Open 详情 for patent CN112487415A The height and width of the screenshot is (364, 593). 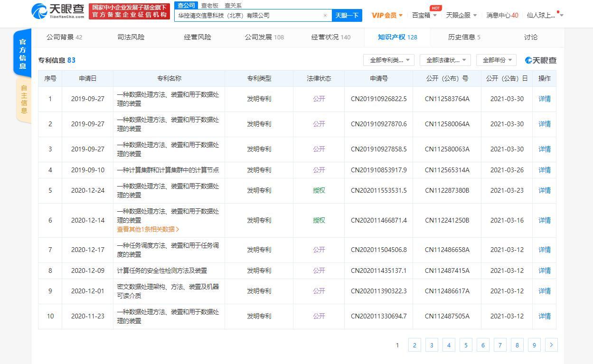click(545, 271)
